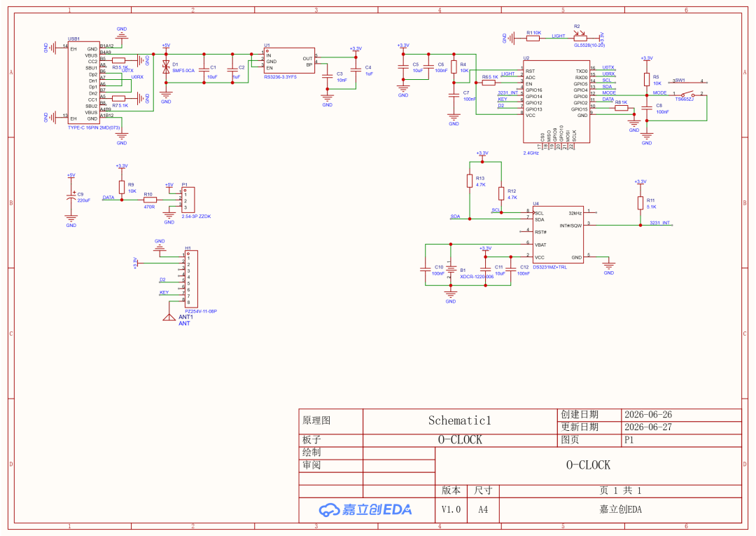Click the '尺寸' header cell
Screen dimensions: 756x536
(482, 490)
